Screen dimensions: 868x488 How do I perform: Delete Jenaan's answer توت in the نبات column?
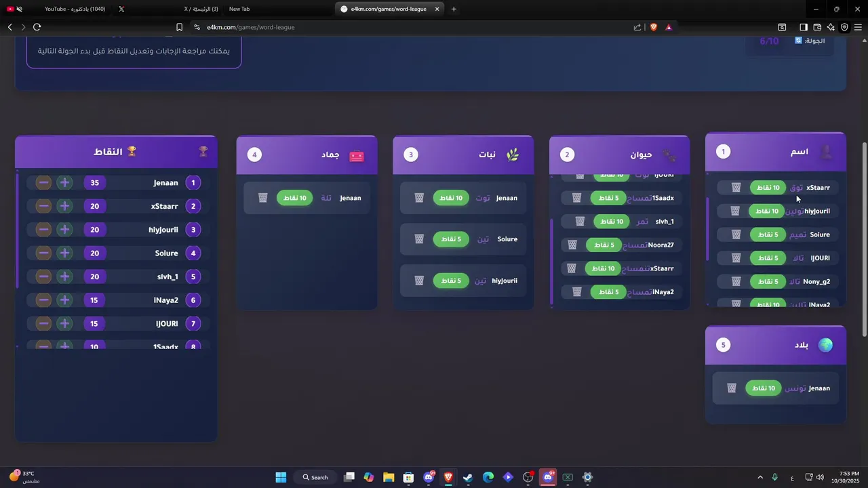tap(420, 198)
